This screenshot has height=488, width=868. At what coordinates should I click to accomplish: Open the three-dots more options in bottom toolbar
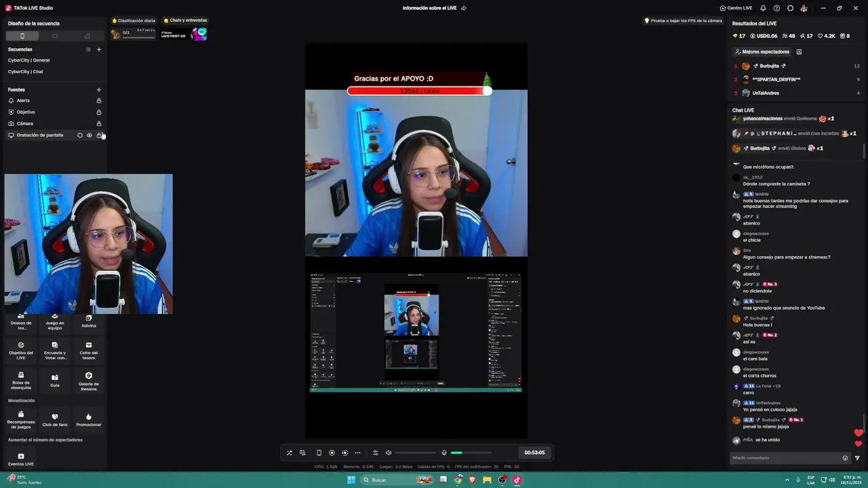click(x=357, y=453)
